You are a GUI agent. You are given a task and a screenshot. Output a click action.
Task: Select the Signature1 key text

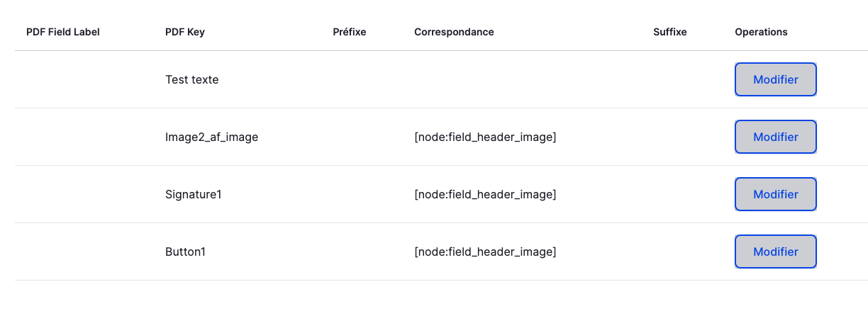pyautogui.click(x=194, y=194)
